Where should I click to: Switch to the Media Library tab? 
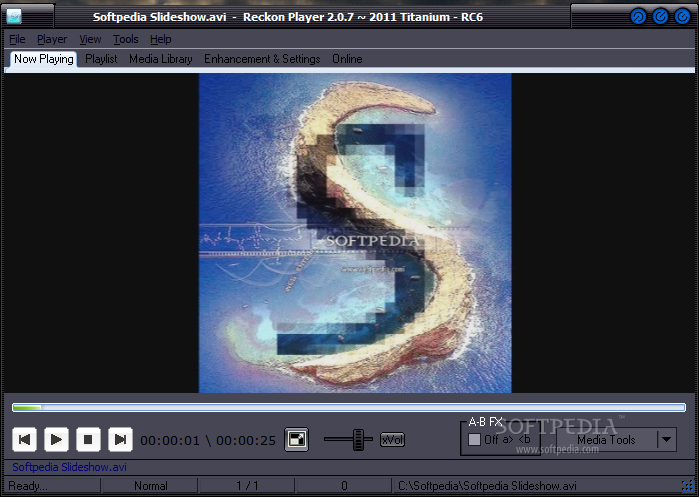pos(160,59)
